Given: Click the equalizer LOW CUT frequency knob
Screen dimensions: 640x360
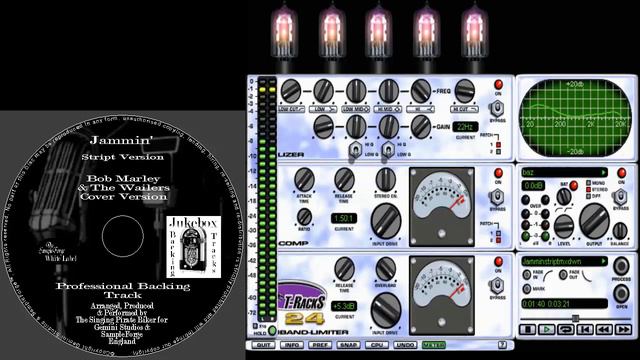Looking at the screenshot, I should 291,91.
